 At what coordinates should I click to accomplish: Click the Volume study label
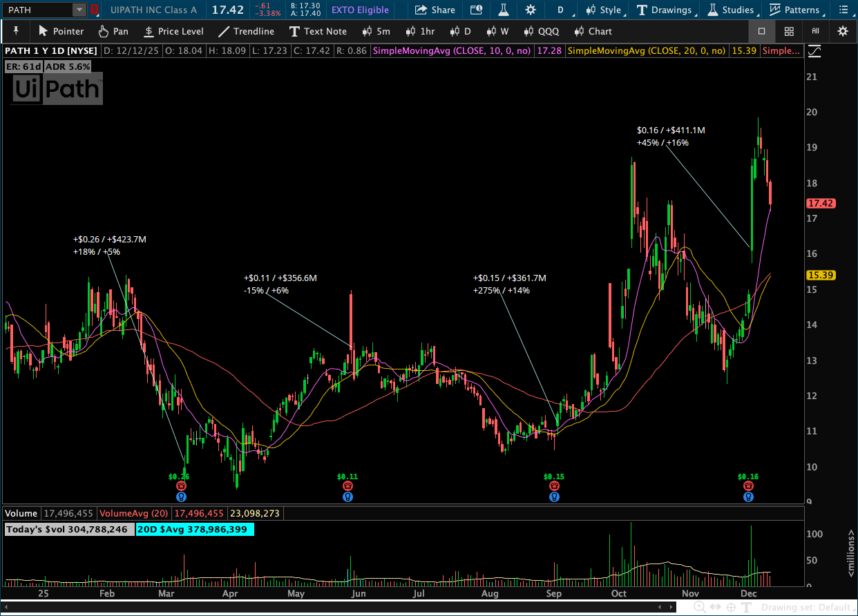click(21, 514)
